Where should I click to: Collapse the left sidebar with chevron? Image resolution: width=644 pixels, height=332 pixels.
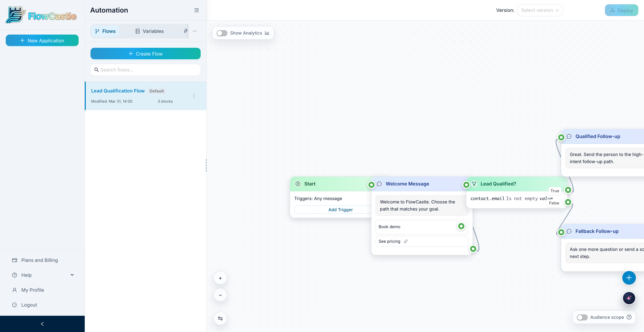tap(42, 324)
